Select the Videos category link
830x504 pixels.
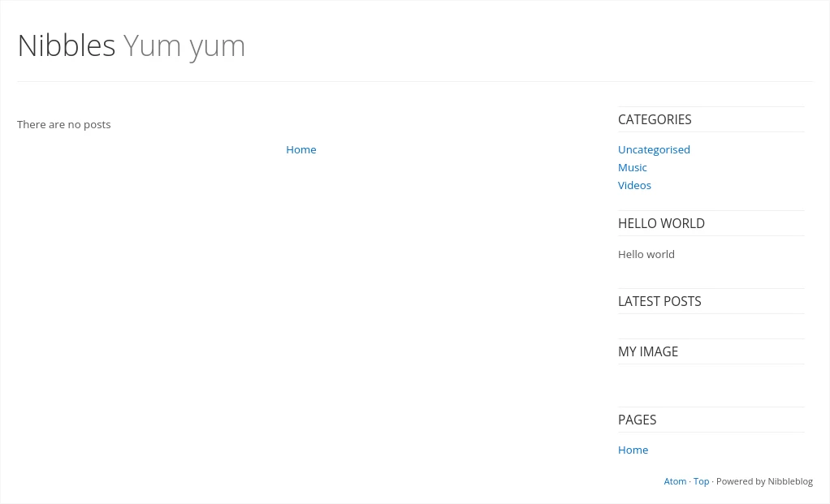point(634,185)
